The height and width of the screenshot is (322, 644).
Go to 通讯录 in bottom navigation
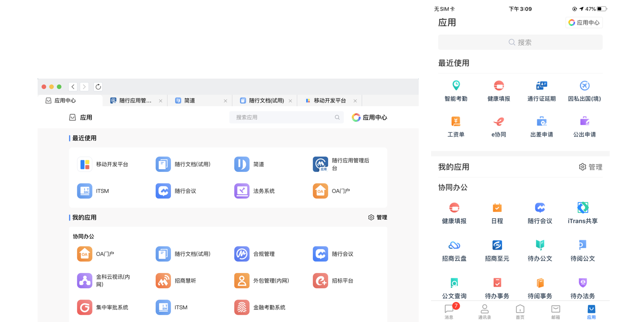pos(484,312)
